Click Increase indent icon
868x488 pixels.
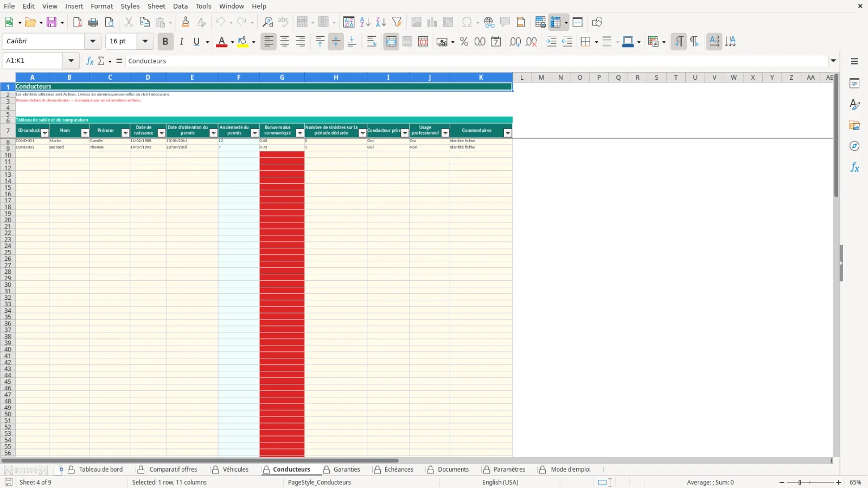pos(551,42)
